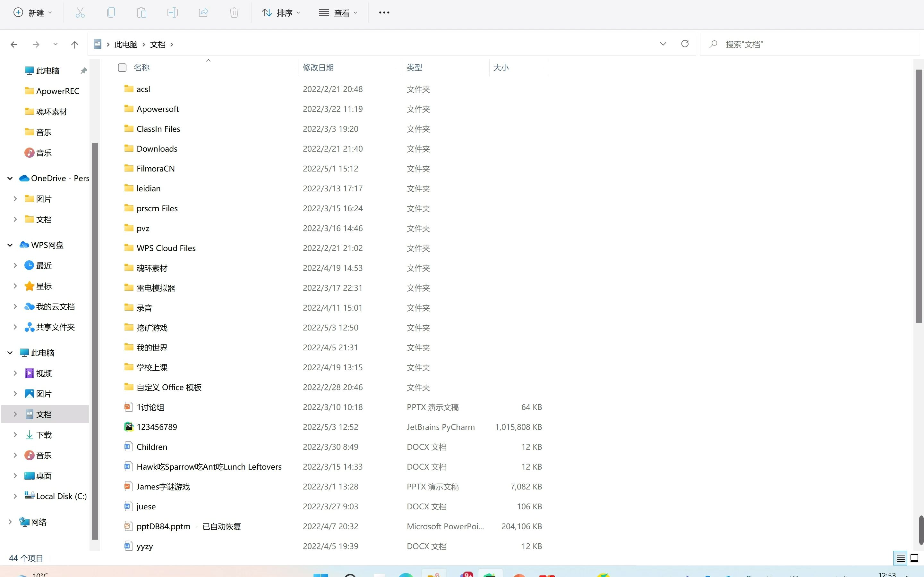Collapse the OneDrive tree node
This screenshot has width=924, height=577.
10,178
